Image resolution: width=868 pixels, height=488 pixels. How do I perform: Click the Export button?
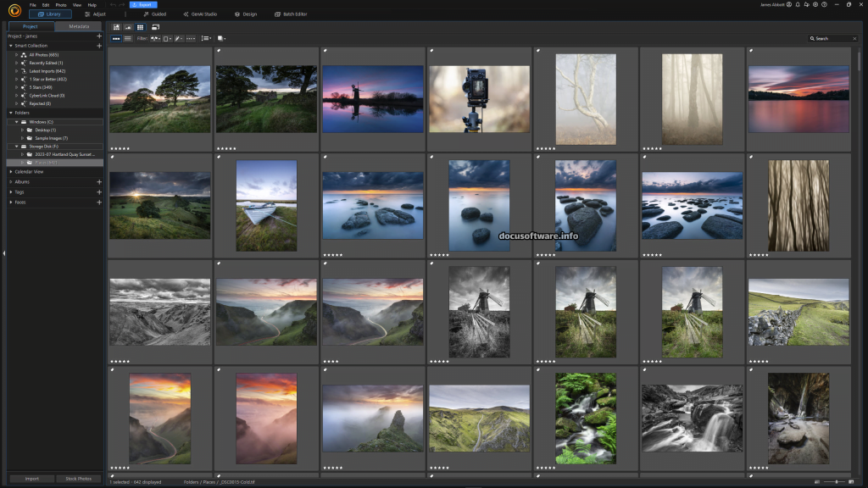[142, 5]
